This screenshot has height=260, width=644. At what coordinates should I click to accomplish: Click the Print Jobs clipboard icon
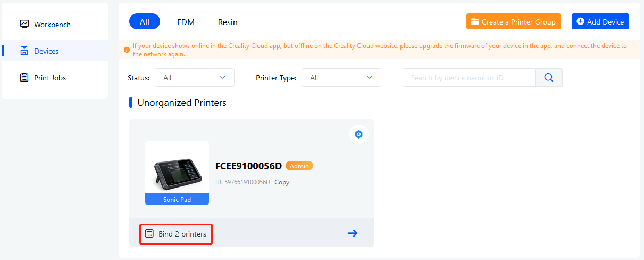[x=24, y=78]
